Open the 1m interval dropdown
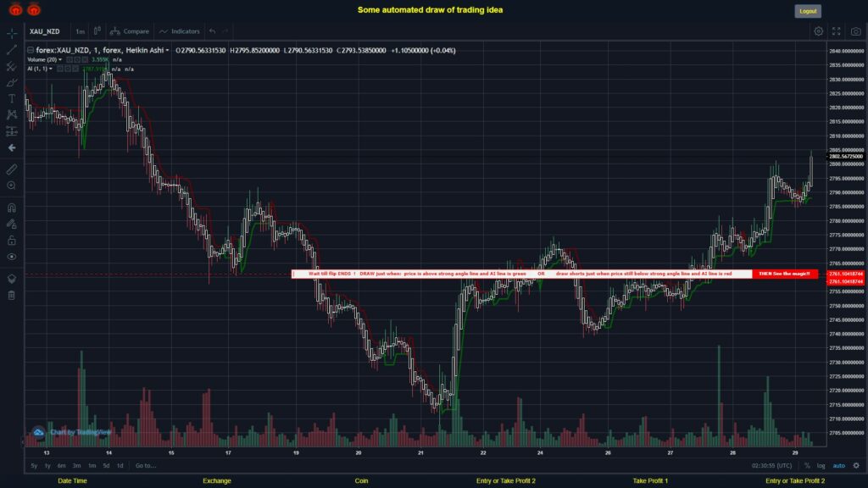868x488 pixels. coord(80,31)
